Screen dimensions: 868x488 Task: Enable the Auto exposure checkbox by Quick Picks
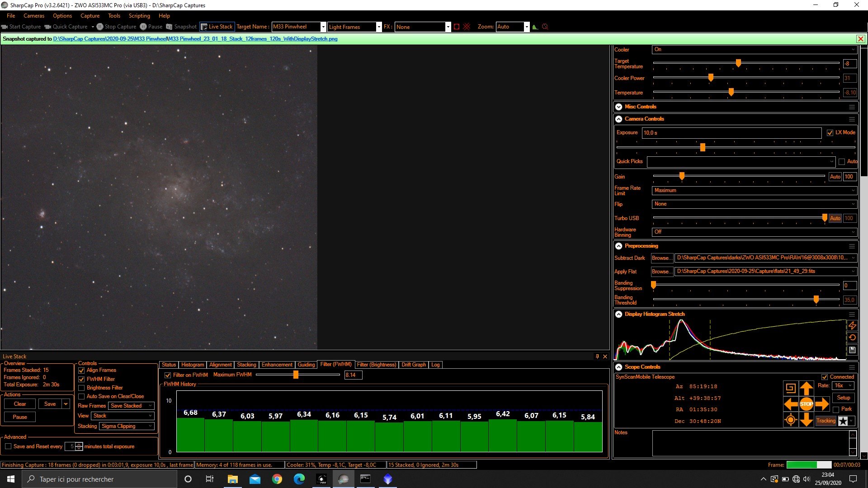(842, 162)
